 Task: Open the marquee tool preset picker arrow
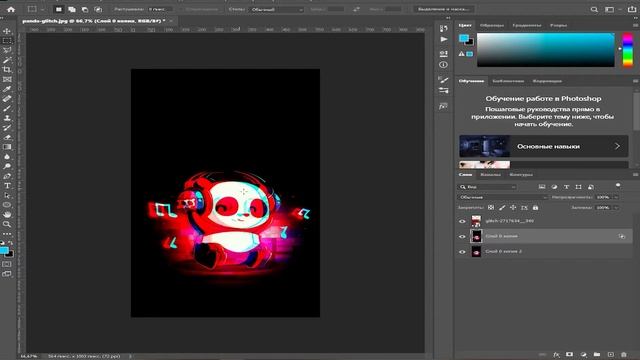click(42, 9)
